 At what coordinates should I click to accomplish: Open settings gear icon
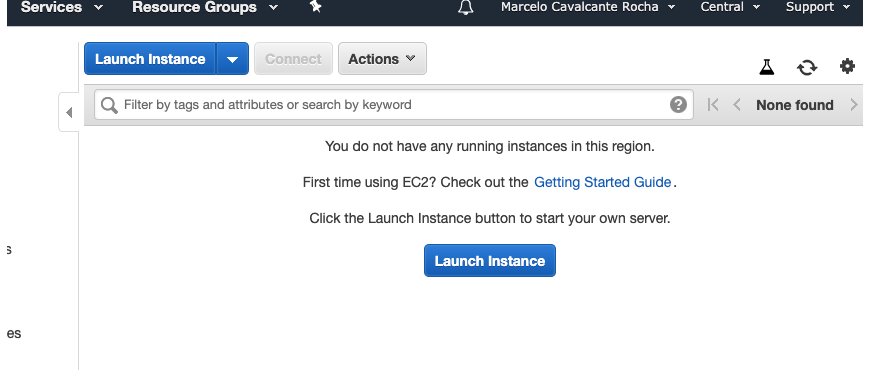click(847, 67)
